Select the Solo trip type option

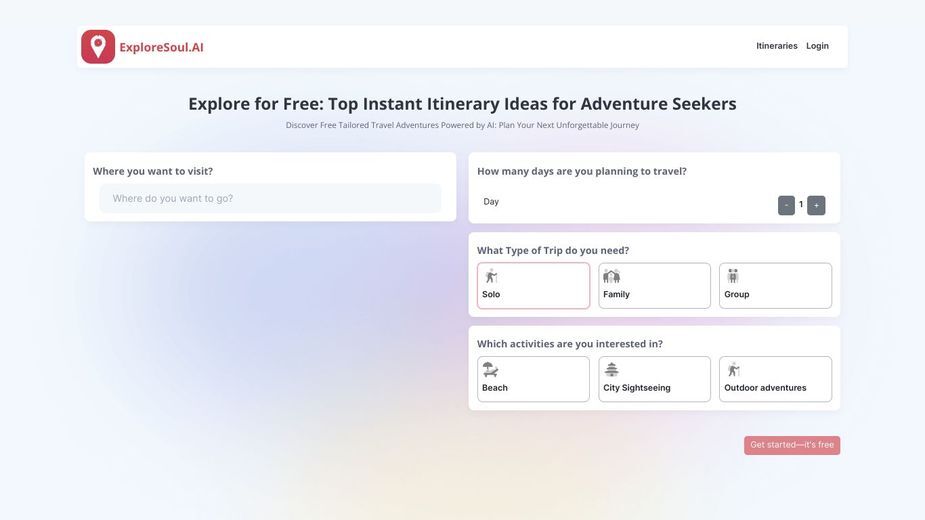[x=533, y=286]
